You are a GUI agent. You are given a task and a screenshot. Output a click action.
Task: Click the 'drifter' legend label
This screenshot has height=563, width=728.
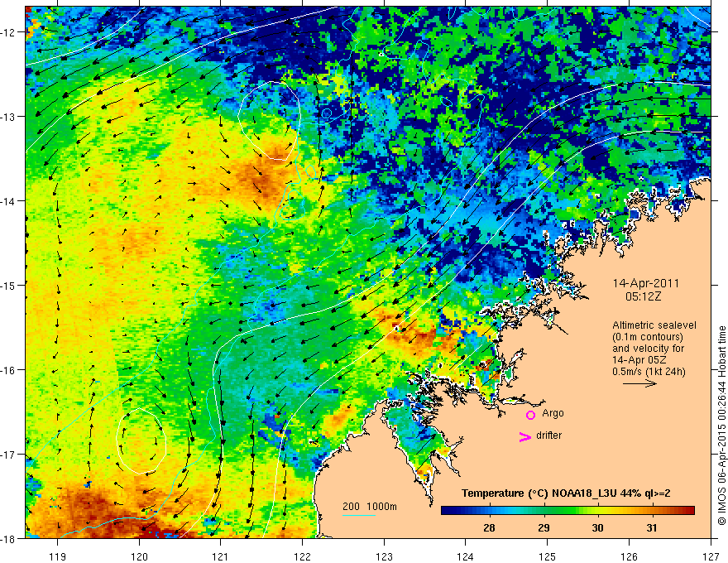click(x=548, y=435)
